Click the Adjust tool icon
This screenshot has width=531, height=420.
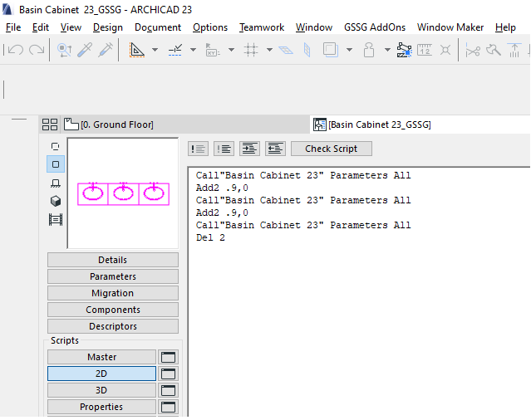click(x=494, y=50)
